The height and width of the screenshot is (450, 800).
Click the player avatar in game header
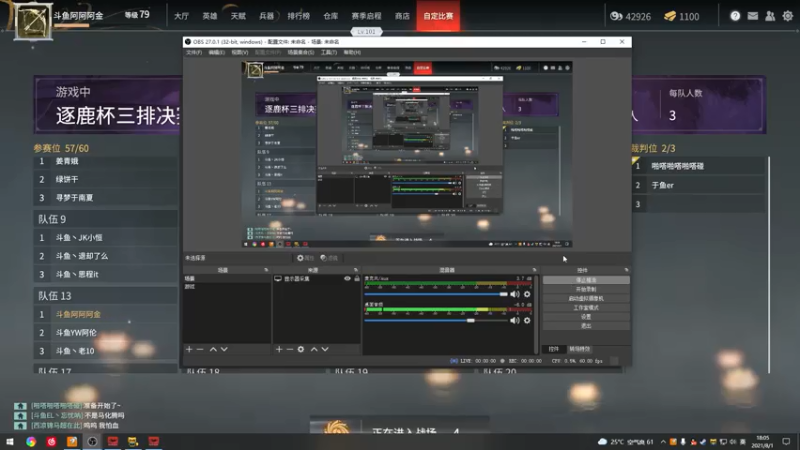click(x=33, y=21)
